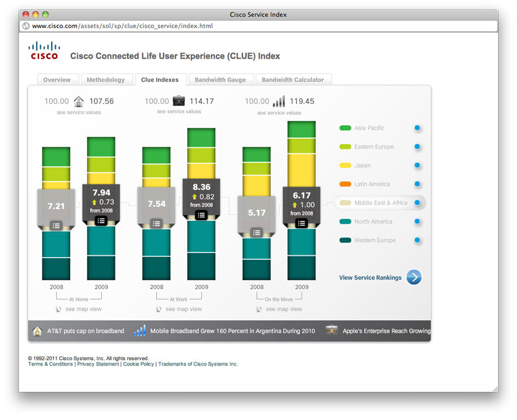
Task: Open list icon on At Home 2009 bar
Action: (101, 221)
